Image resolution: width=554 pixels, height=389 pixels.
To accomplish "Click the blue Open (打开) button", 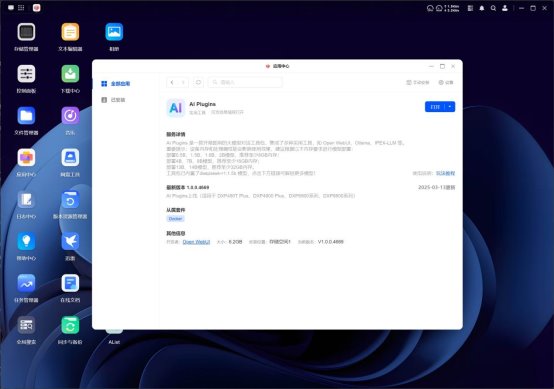I will [435, 107].
